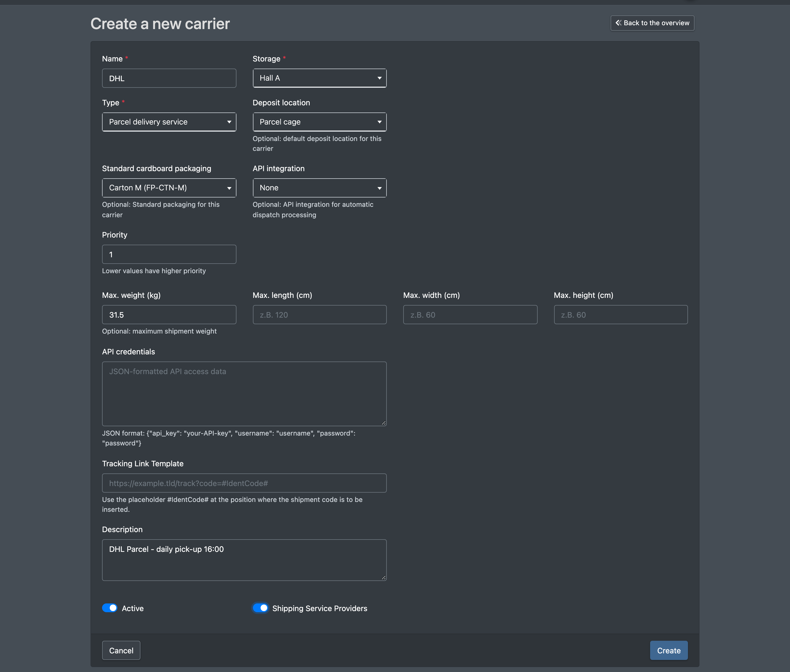Click the Max. weight (kg) field
790x672 pixels.
[169, 315]
